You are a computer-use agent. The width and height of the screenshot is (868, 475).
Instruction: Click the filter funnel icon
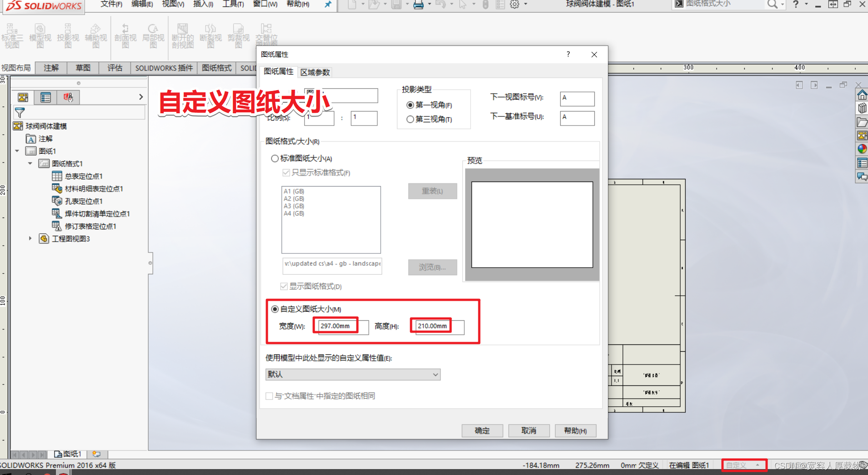pyautogui.click(x=20, y=112)
